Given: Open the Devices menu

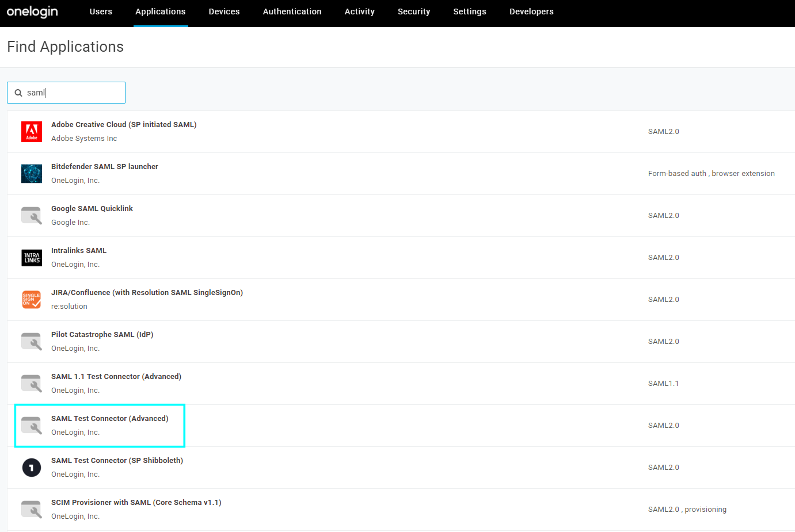Looking at the screenshot, I should point(224,12).
